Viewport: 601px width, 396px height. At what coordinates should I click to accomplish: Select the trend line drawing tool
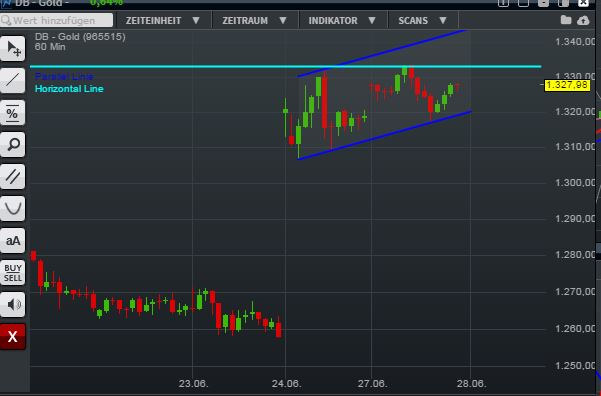13,81
